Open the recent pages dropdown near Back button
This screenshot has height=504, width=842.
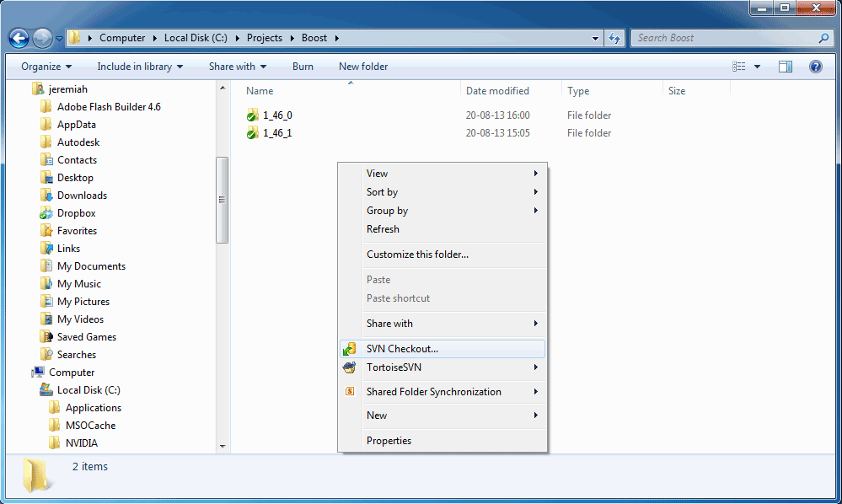(x=59, y=39)
